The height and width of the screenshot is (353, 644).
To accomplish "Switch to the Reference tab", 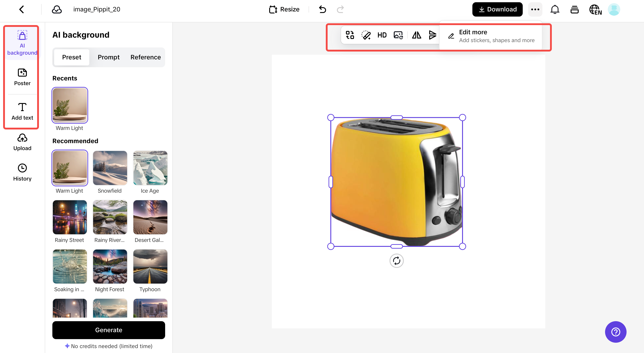I will pyautogui.click(x=145, y=57).
